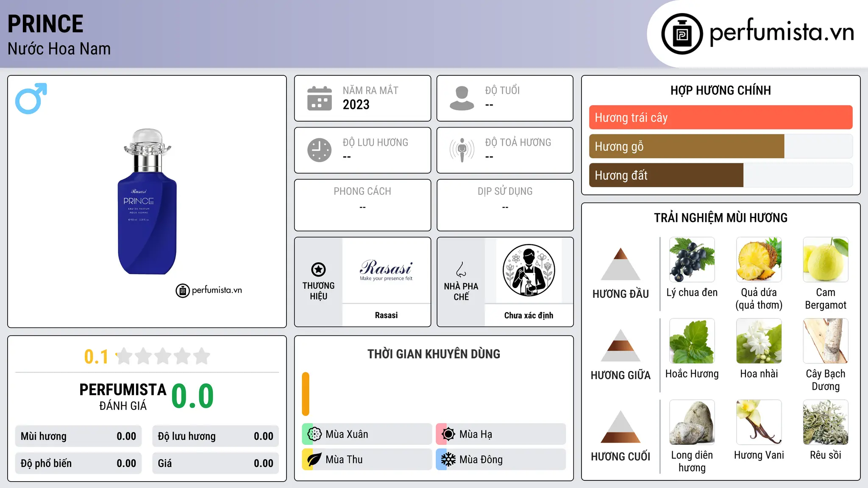Click the spring flower icon
The height and width of the screenshot is (488, 868).
click(x=314, y=434)
